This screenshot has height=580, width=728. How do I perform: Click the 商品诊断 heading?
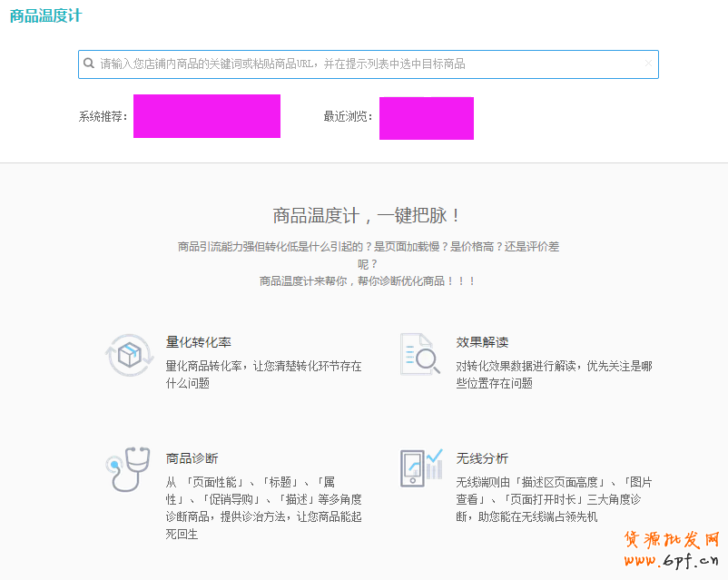click(x=192, y=458)
